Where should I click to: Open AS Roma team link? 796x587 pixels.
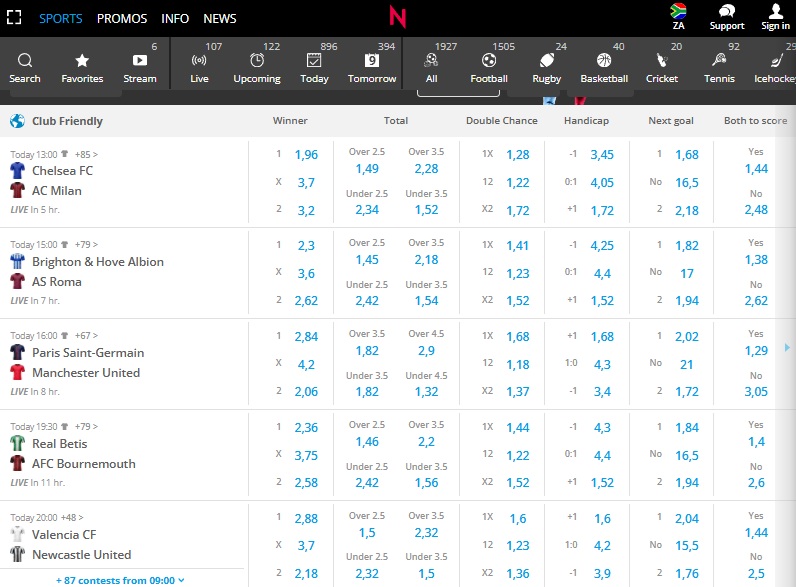click(x=57, y=282)
